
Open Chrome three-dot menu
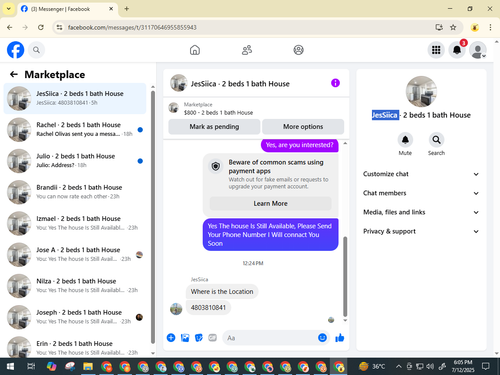pos(490,27)
